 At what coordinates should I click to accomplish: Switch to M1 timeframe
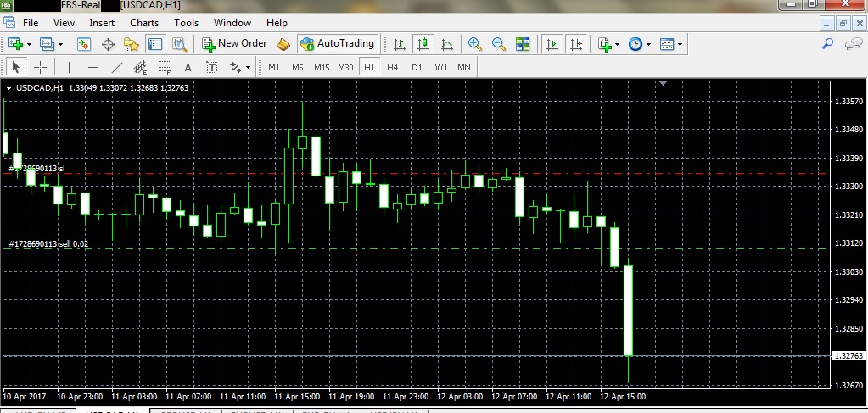pos(274,68)
